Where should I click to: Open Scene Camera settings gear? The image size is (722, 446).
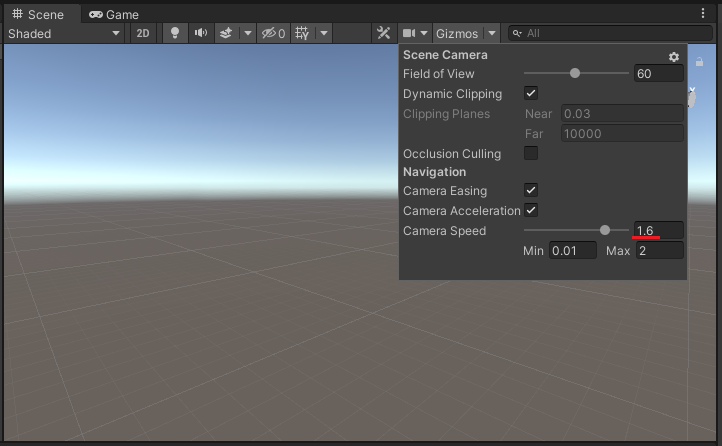point(674,57)
